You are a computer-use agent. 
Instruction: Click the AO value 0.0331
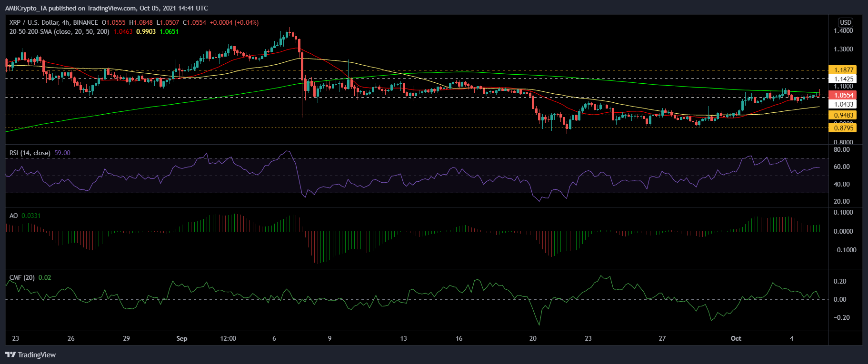pos(31,216)
